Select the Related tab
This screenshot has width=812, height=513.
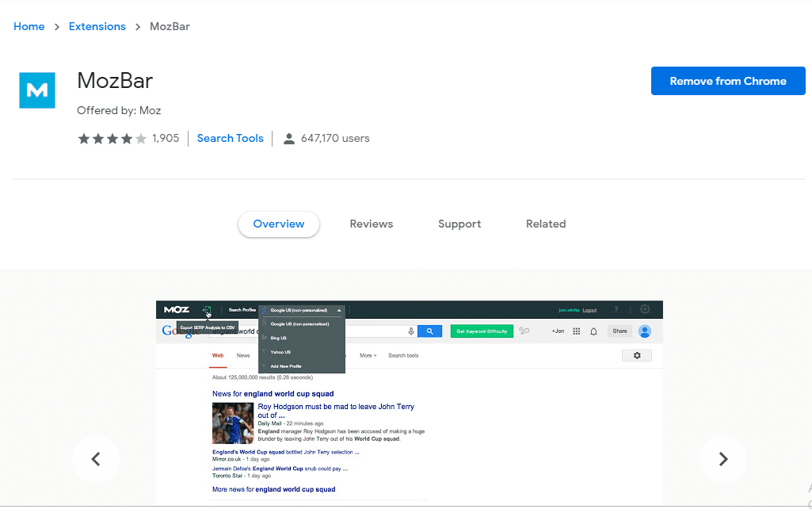click(x=546, y=224)
